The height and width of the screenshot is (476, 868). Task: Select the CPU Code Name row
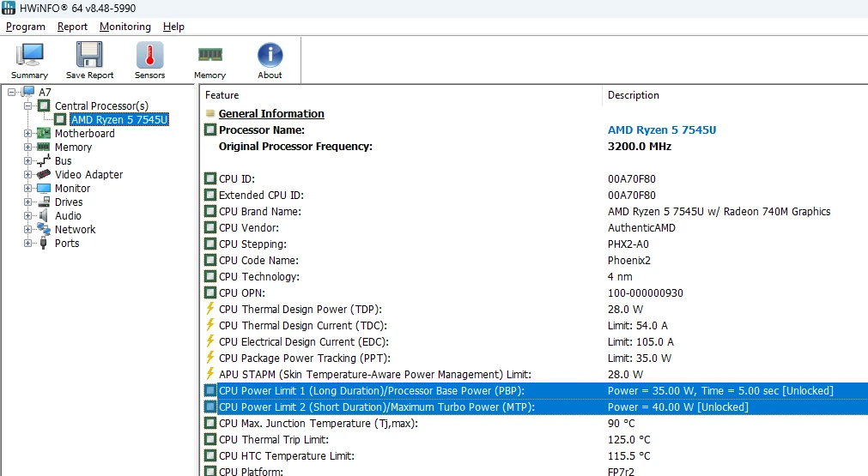tap(534, 260)
